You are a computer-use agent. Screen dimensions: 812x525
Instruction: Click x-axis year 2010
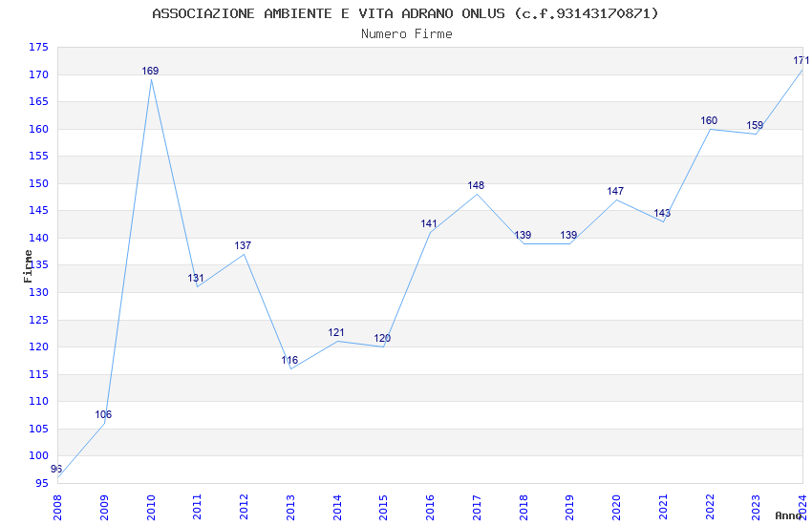(x=151, y=507)
